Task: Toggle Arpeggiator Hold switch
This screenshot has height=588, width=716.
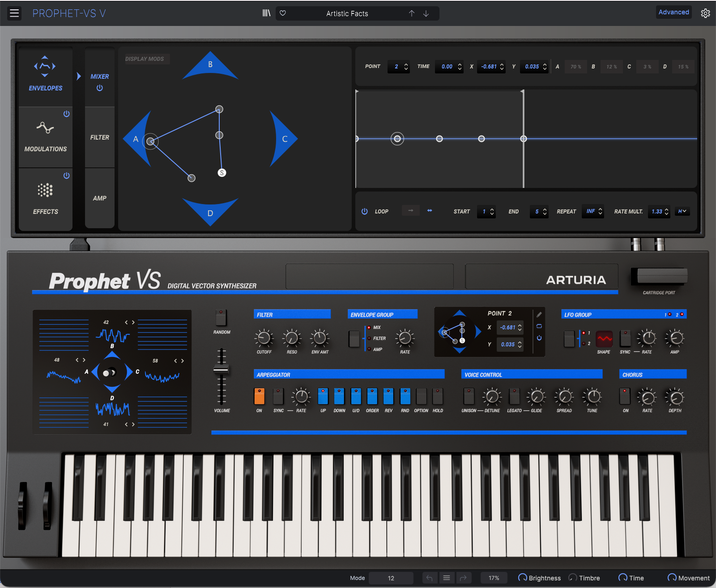Action: coord(438,396)
